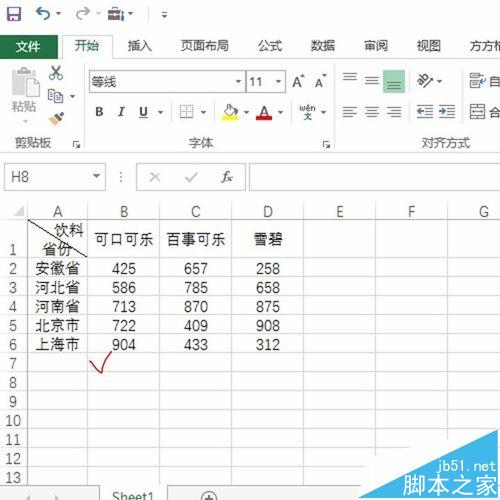Apply red font color A
500x500 pixels.
click(264, 112)
